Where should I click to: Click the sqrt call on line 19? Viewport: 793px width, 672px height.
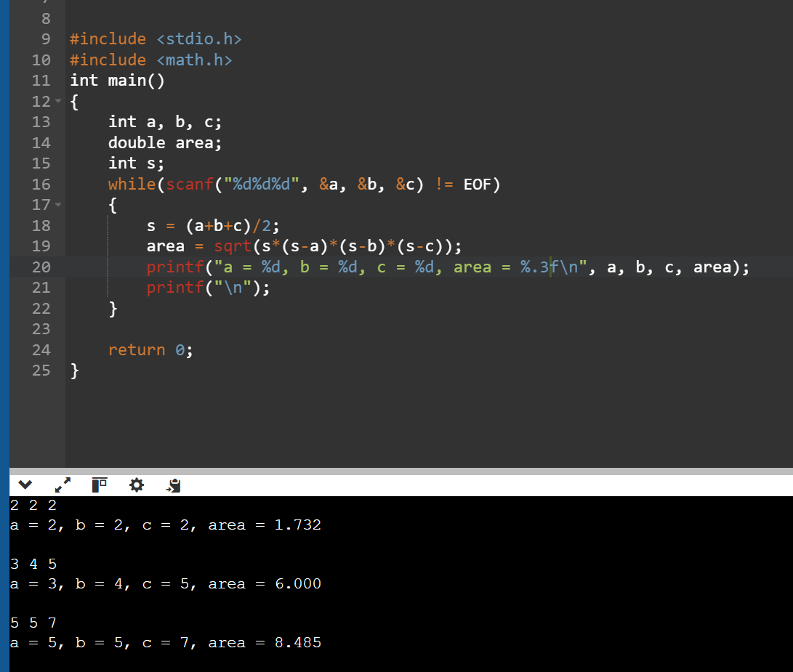click(x=337, y=246)
